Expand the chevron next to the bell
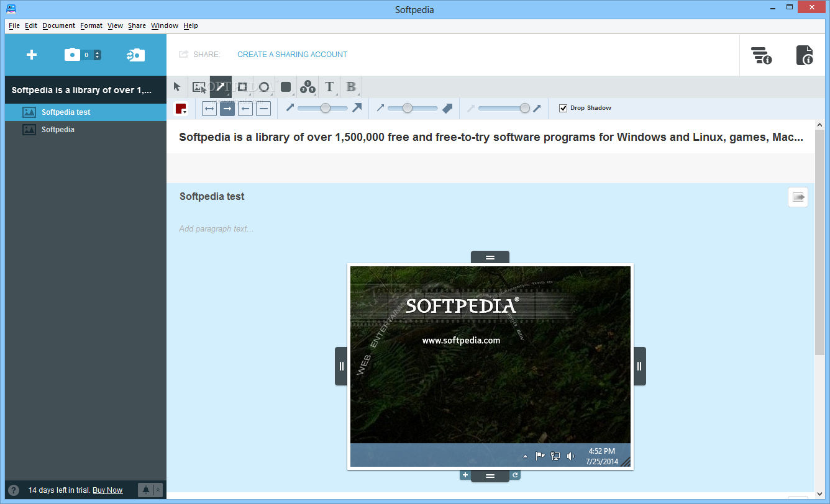The height and width of the screenshot is (504, 830). tap(158, 490)
